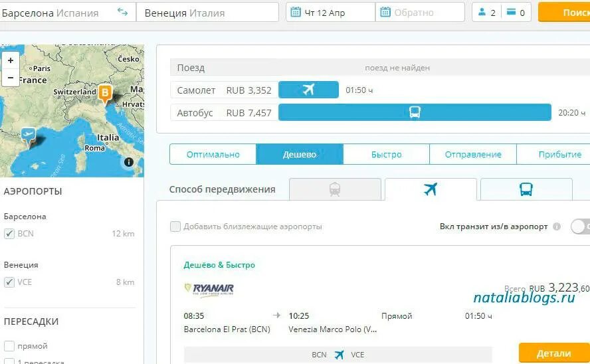The height and width of the screenshot is (364, 590).
Task: Click the Поезд row label
Action: click(x=191, y=68)
